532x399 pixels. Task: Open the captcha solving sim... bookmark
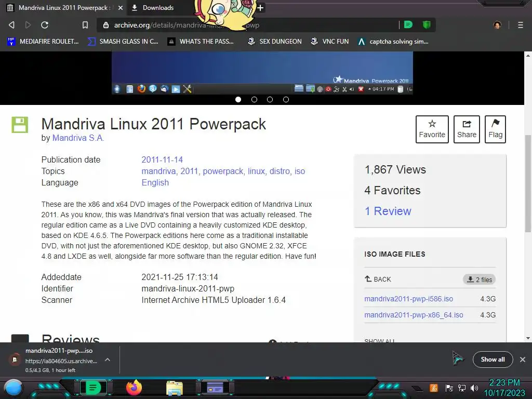click(x=393, y=42)
